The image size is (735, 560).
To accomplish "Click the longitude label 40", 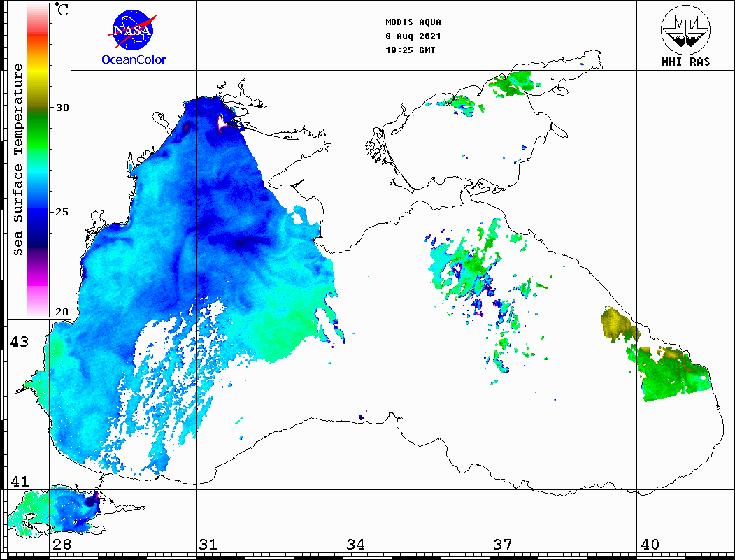I will (x=649, y=544).
